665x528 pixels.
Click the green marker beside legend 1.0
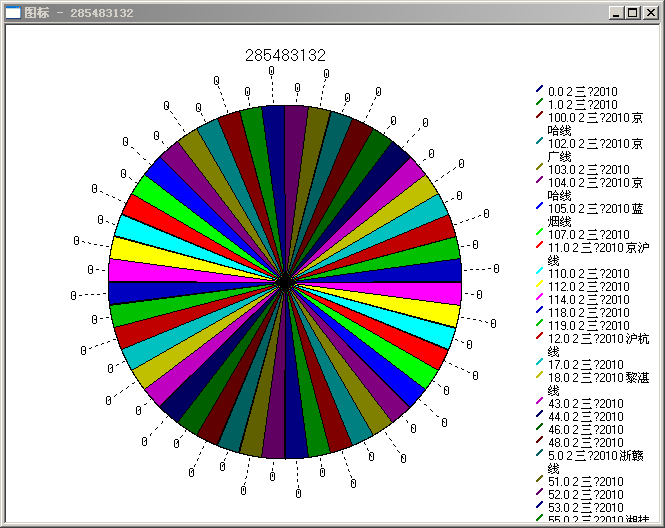(x=540, y=103)
